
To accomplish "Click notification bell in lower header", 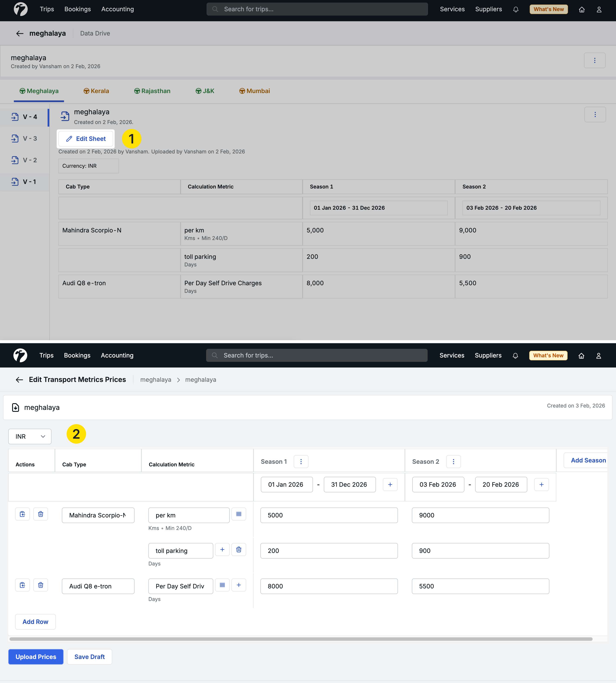I will [515, 356].
